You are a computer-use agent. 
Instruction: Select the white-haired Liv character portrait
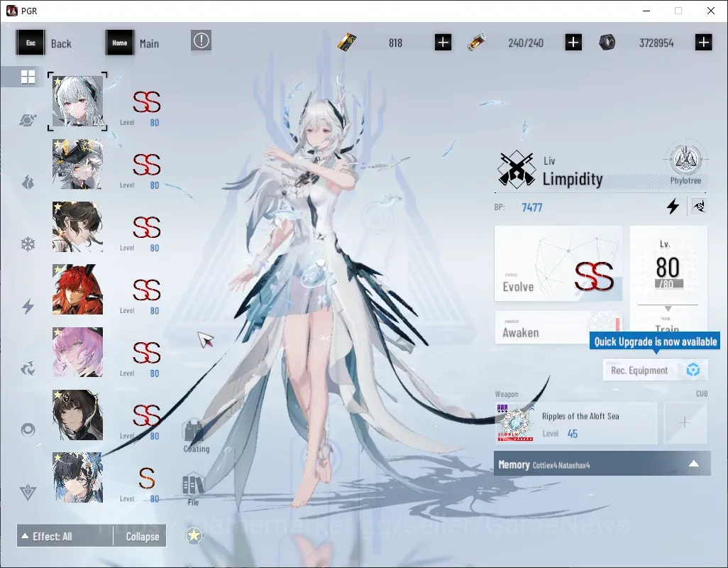tap(77, 102)
